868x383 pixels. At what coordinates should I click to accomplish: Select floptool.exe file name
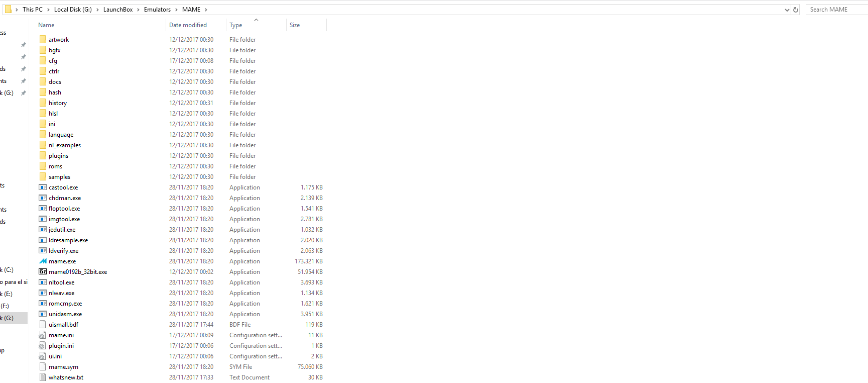click(64, 208)
